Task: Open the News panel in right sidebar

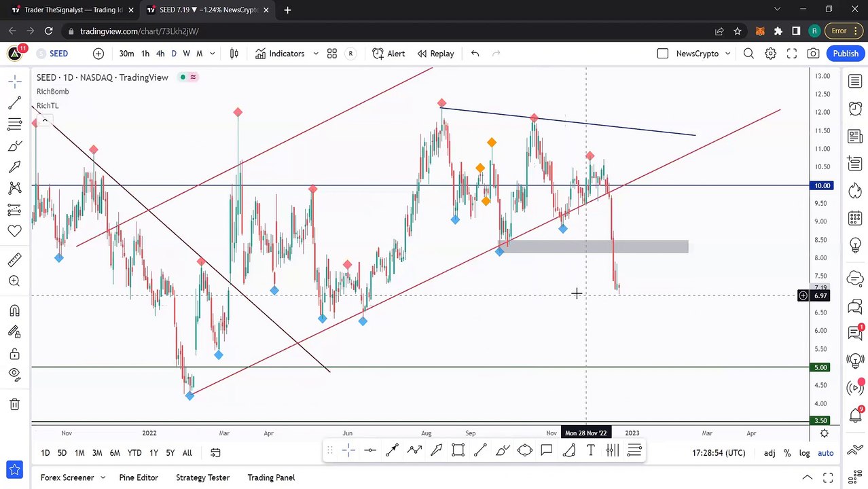Action: [x=854, y=137]
